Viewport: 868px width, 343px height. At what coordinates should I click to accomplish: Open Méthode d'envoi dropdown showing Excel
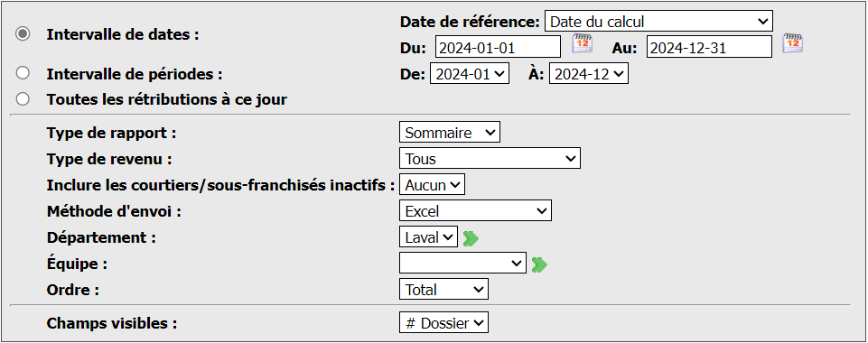[475, 211]
